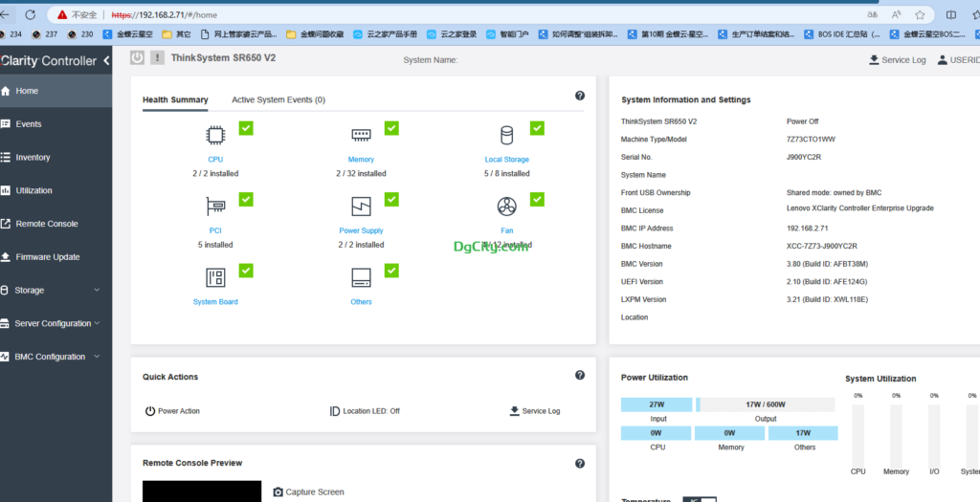Click the Others component icon

(361, 277)
